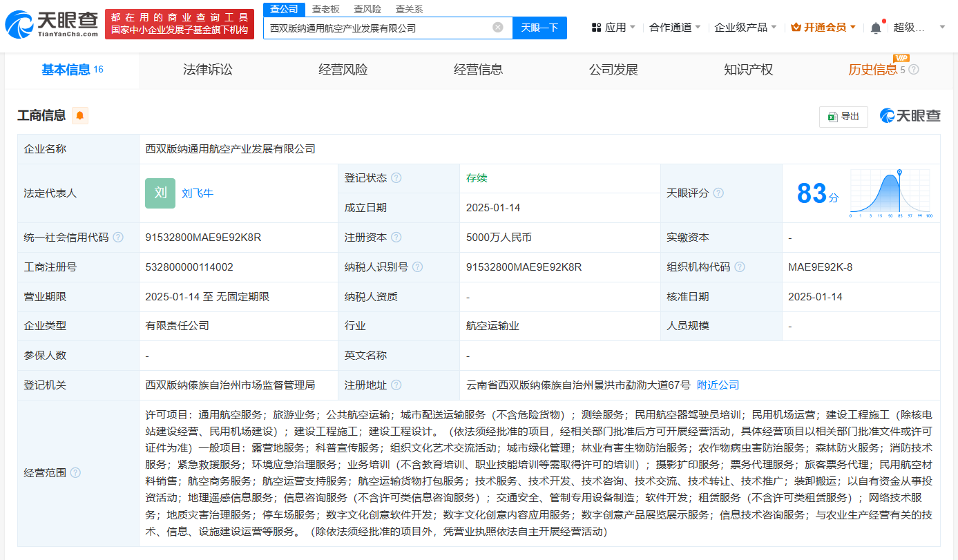Click the orange alert bell beside 工商信息
This screenshot has height=560, width=958.
(80, 116)
